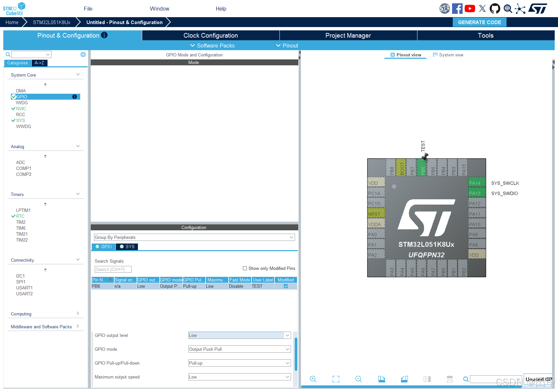Open the Group By Peripherals dropdown

pyautogui.click(x=194, y=237)
